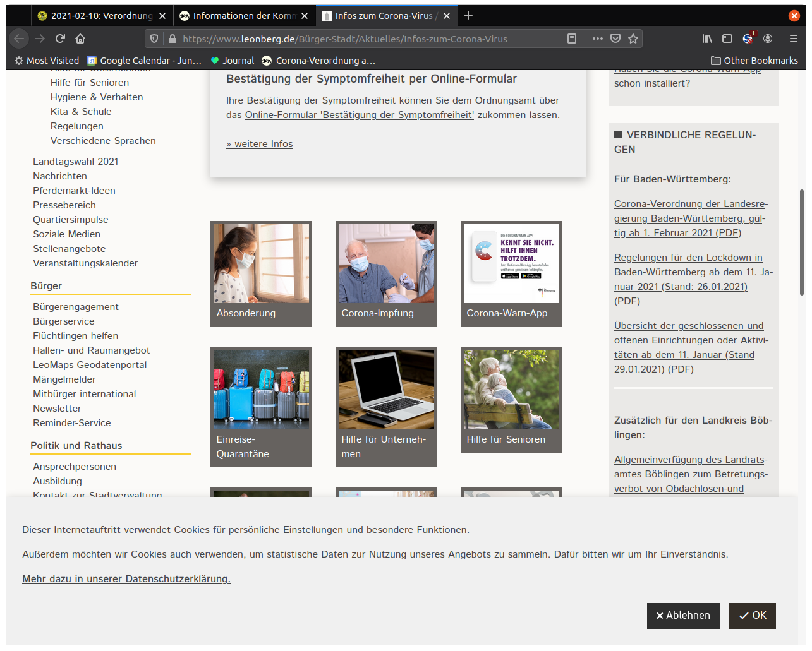
Task: Open 'Übersicht der geschlossenen' Einrichtungen link
Action: [691, 347]
